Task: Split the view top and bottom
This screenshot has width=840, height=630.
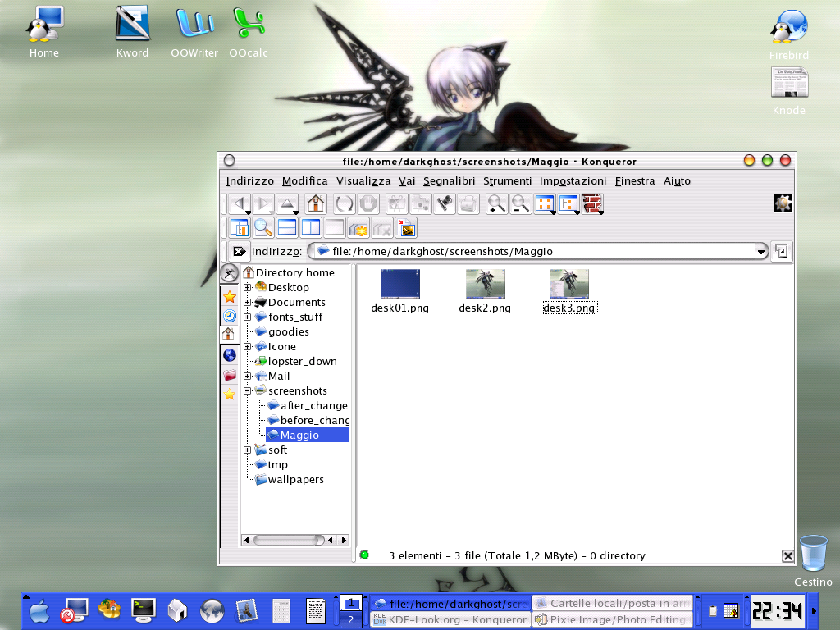Action: (x=287, y=229)
